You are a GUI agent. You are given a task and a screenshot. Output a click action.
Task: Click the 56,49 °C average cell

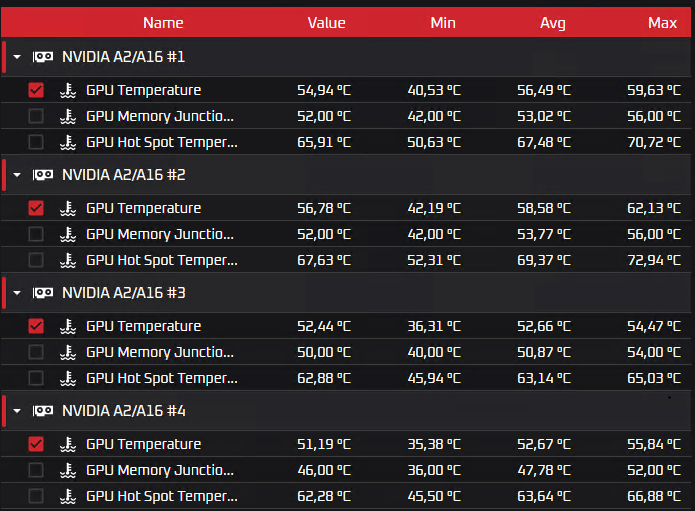544,90
